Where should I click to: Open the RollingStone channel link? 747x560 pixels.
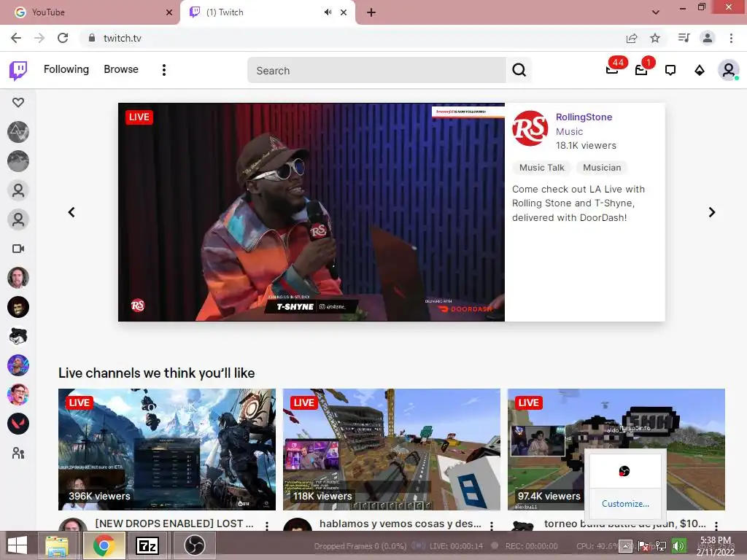tap(584, 117)
